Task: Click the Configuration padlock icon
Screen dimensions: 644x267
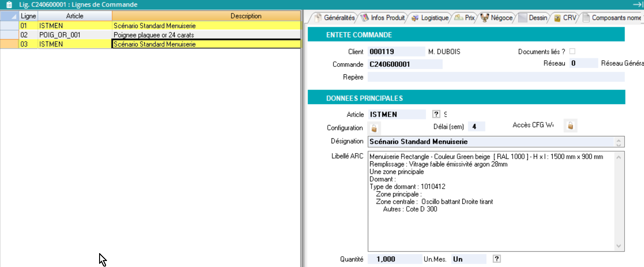Action: click(374, 128)
